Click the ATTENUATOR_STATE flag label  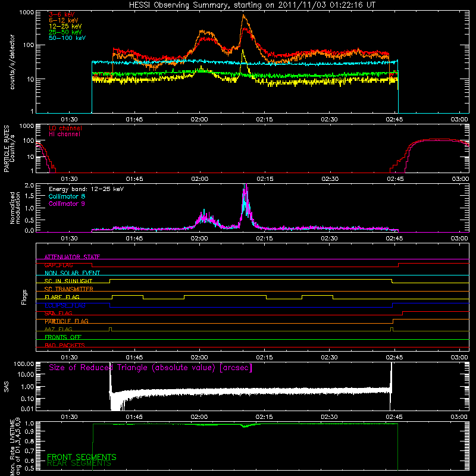(x=72, y=257)
